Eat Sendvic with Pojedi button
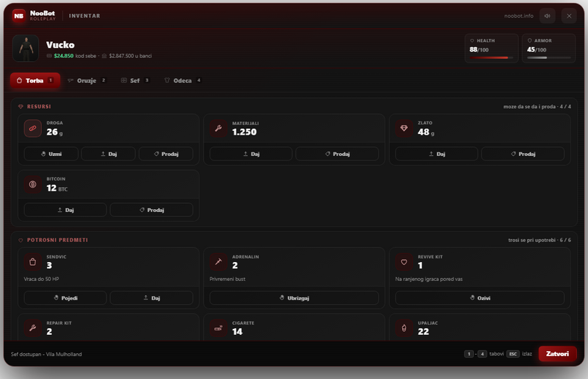 (x=65, y=297)
